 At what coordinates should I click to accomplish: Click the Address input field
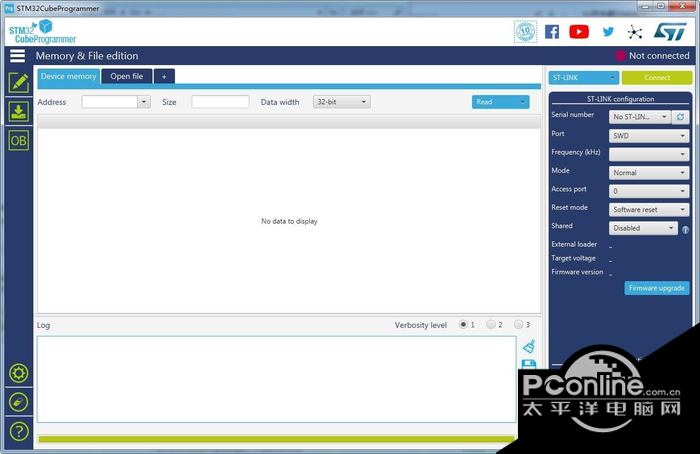tap(109, 102)
